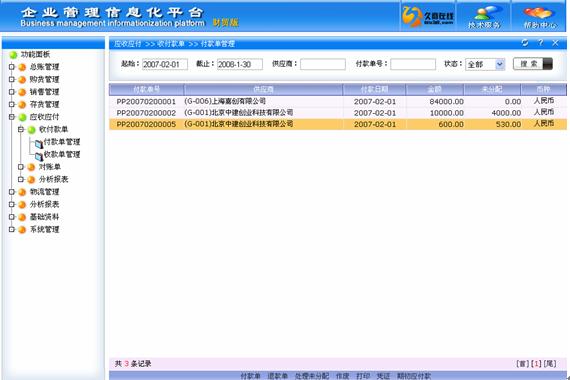Expand the 总账管理 tree node

[12, 67]
